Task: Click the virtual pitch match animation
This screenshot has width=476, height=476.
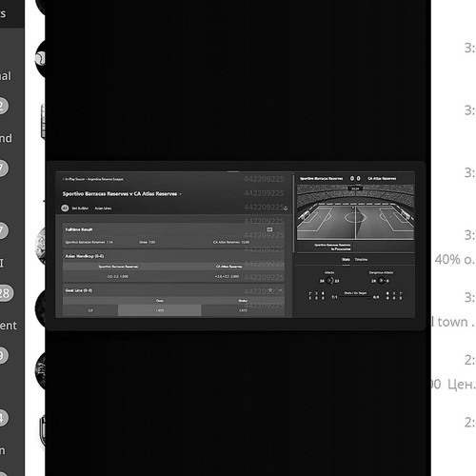Action: [x=355, y=212]
